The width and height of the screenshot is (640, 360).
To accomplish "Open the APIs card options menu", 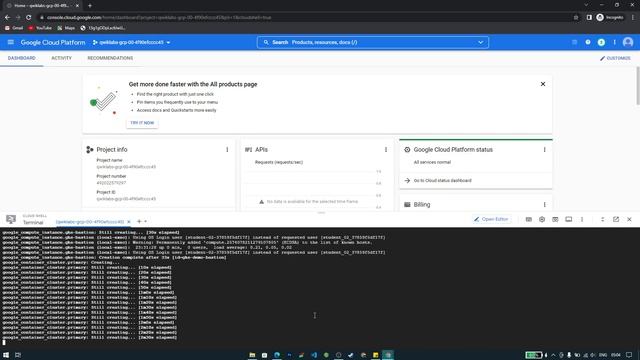I will tap(386, 150).
